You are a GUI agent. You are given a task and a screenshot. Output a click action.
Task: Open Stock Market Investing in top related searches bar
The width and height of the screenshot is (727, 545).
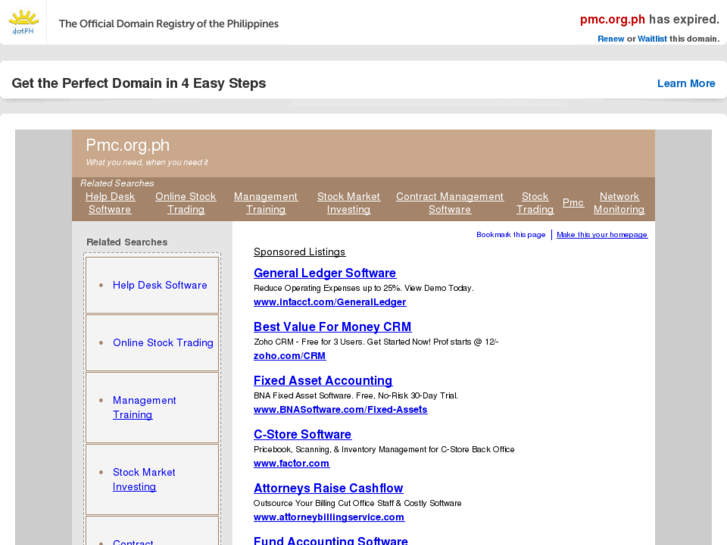[349, 203]
